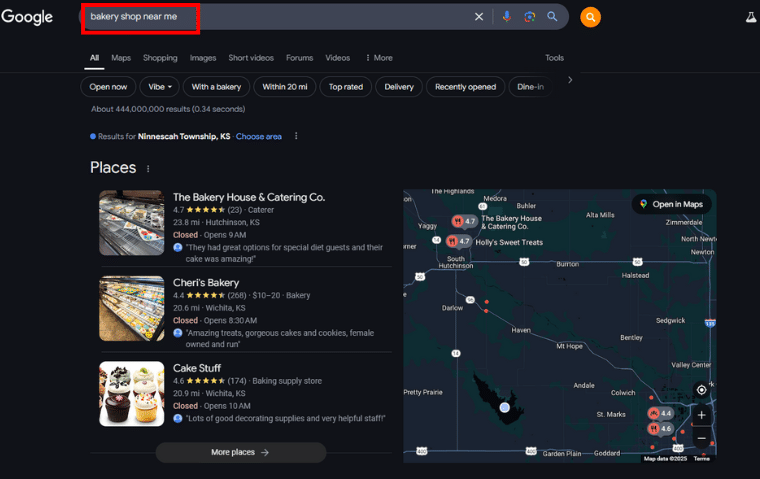Open Cake Stuff cupcakes thumbnail
The width and height of the screenshot is (760, 479).
(132, 394)
